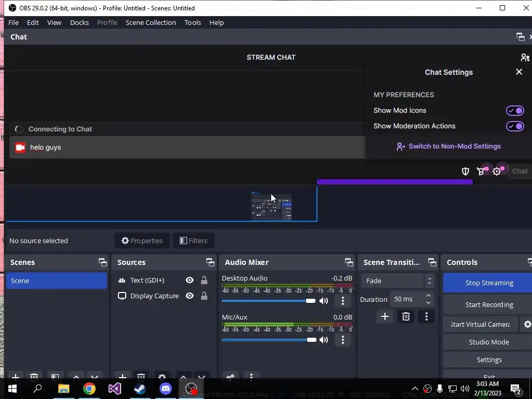Undock the Audio Mixer panel

click(349, 262)
